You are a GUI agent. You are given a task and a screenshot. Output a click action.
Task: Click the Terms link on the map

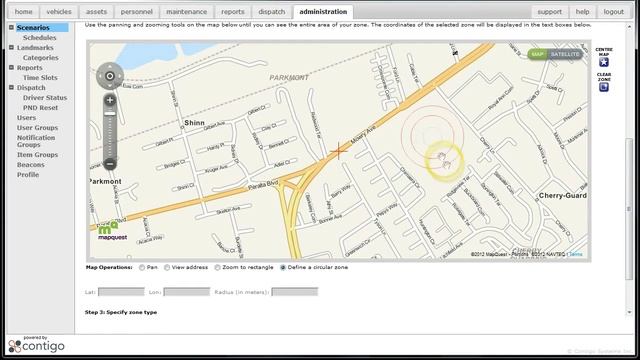click(x=576, y=254)
